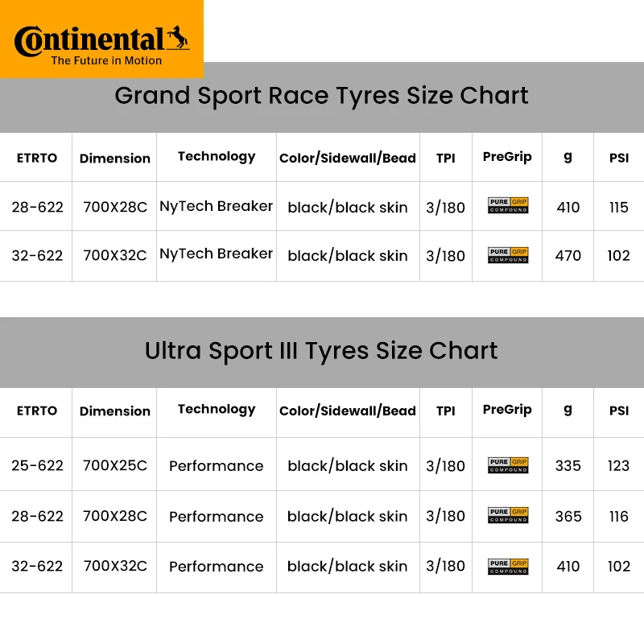Click PSI column header in Grand Sport table
The height and width of the screenshot is (644, 644).
(619, 158)
